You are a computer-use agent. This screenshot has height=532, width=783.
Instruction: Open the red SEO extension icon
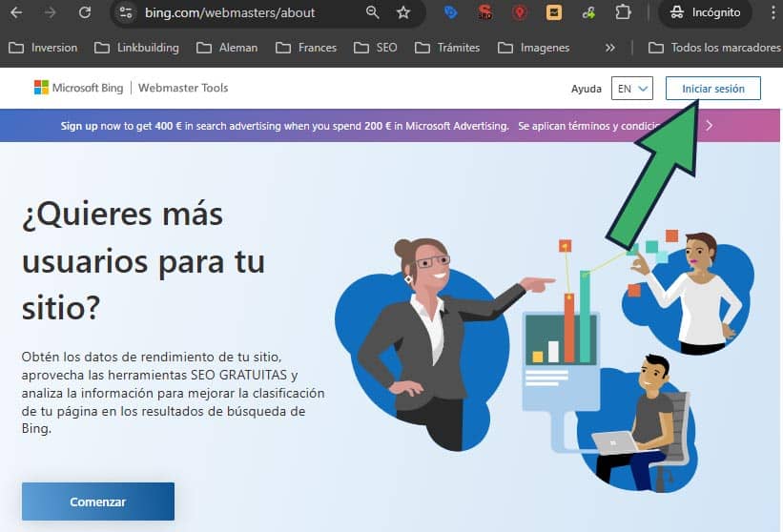[x=484, y=12]
